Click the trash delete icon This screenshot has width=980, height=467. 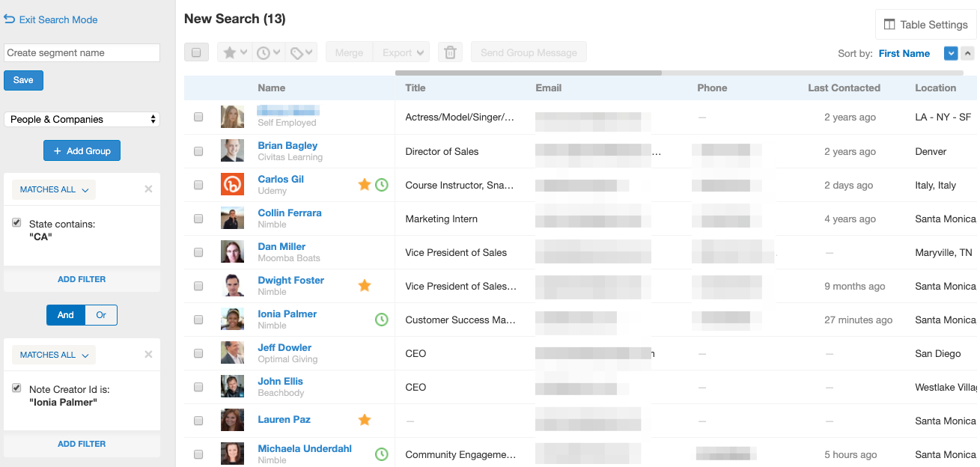(450, 52)
